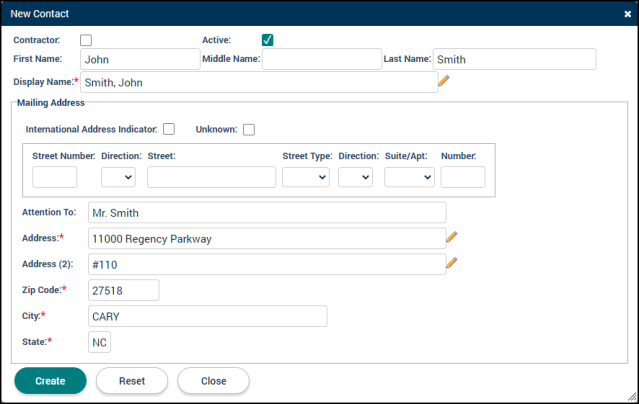Click the Street Number input box

[55, 177]
